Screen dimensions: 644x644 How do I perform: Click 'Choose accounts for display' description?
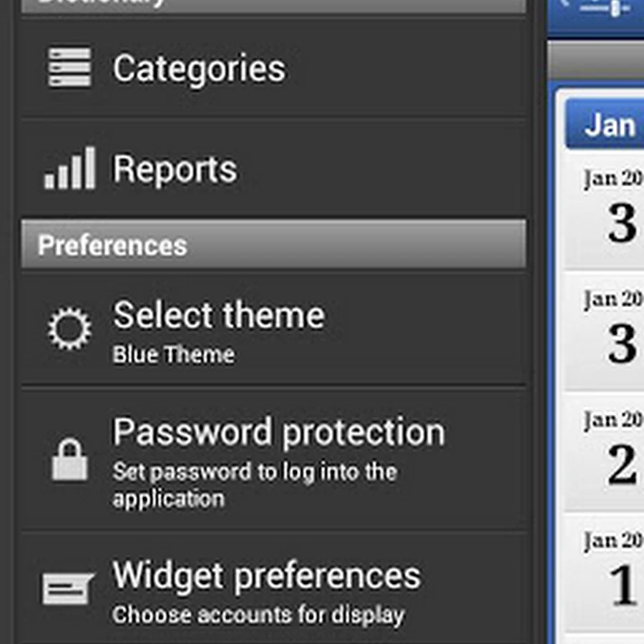(258, 615)
